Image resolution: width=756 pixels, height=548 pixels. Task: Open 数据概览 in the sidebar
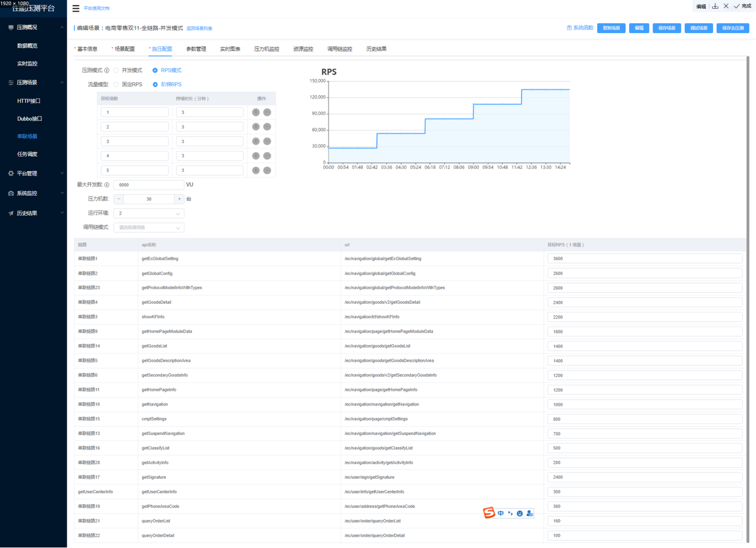27,46
